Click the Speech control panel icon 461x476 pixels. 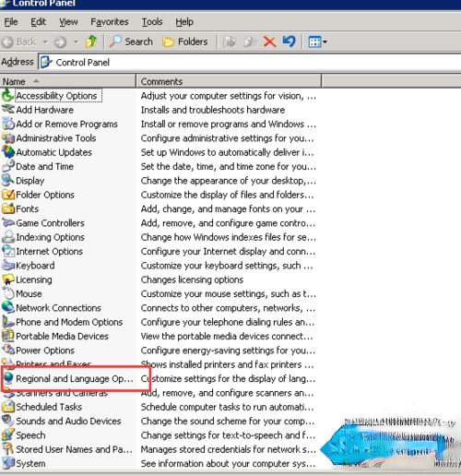[8, 434]
